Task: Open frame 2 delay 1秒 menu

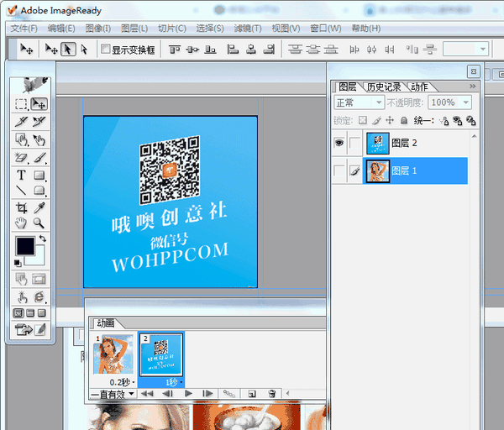Action: pos(174,382)
